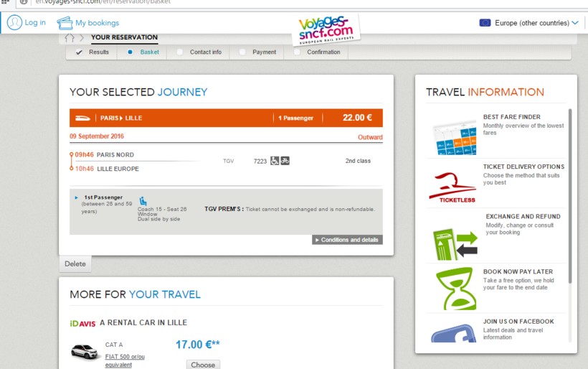Select the Payment step radio

[x=242, y=52]
